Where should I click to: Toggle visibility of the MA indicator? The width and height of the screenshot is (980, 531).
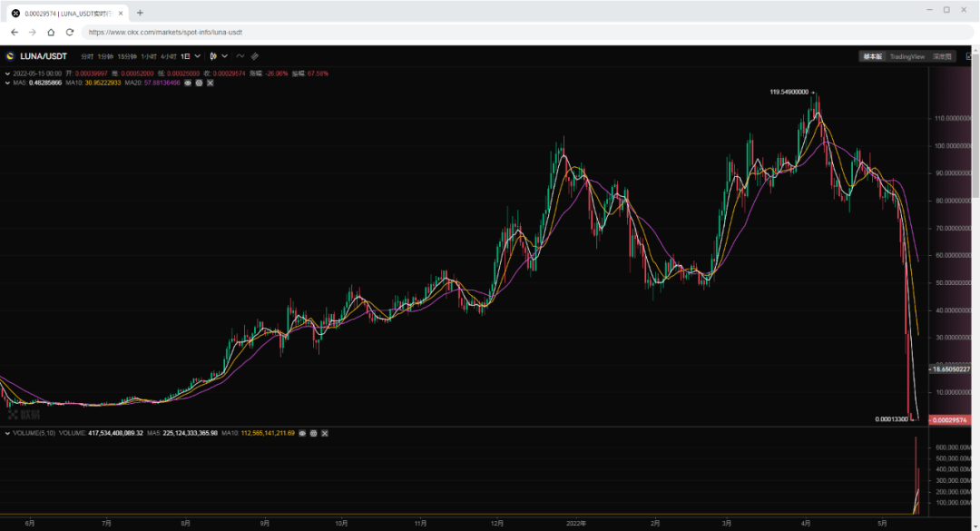click(188, 83)
